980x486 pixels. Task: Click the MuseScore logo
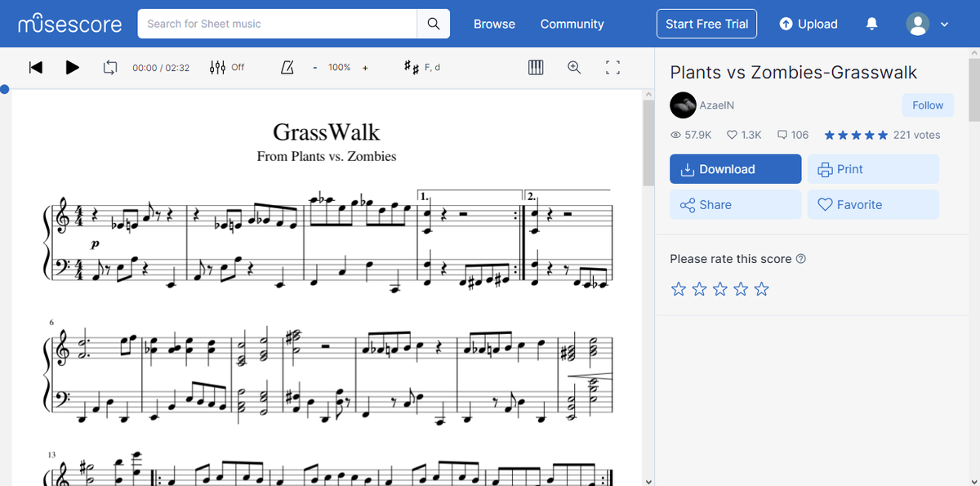point(70,24)
